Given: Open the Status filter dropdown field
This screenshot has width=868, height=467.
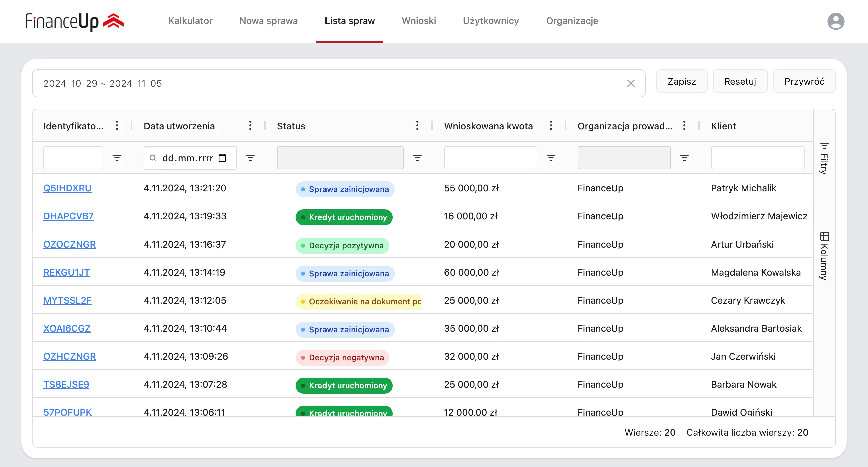Looking at the screenshot, I should [340, 157].
